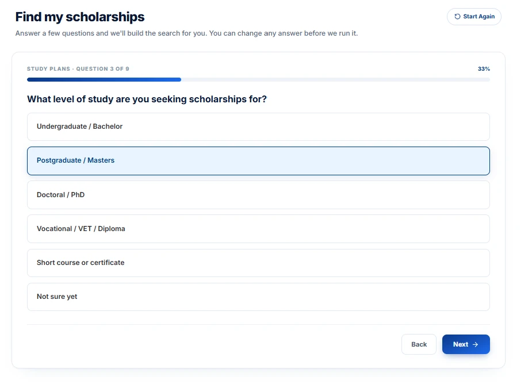This screenshot has width=532, height=392.
Task: Pick the Doctoral / PhD option
Action: [x=258, y=195]
